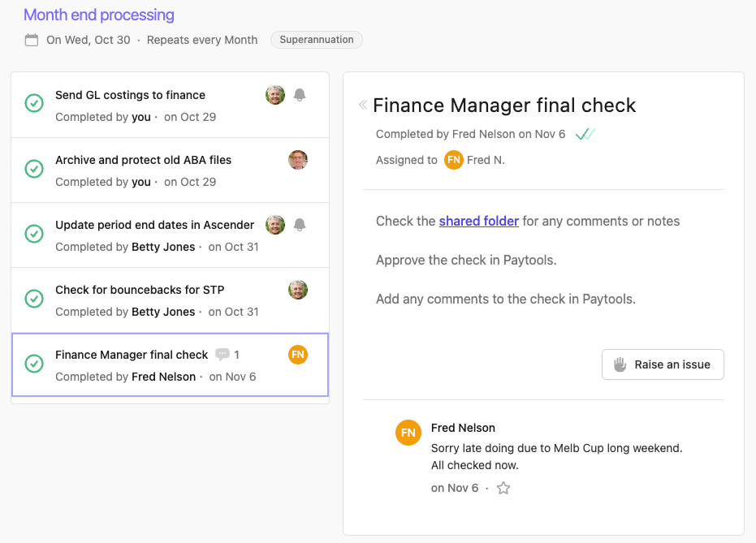This screenshot has height=543, width=756.
Task: Click the comment timestamp on Nov 6
Action: point(455,488)
